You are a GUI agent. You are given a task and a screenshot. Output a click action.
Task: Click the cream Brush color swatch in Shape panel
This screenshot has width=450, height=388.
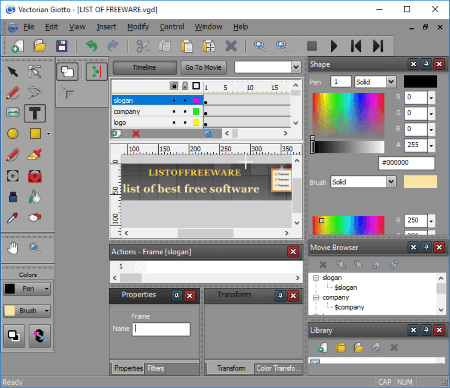click(x=420, y=182)
